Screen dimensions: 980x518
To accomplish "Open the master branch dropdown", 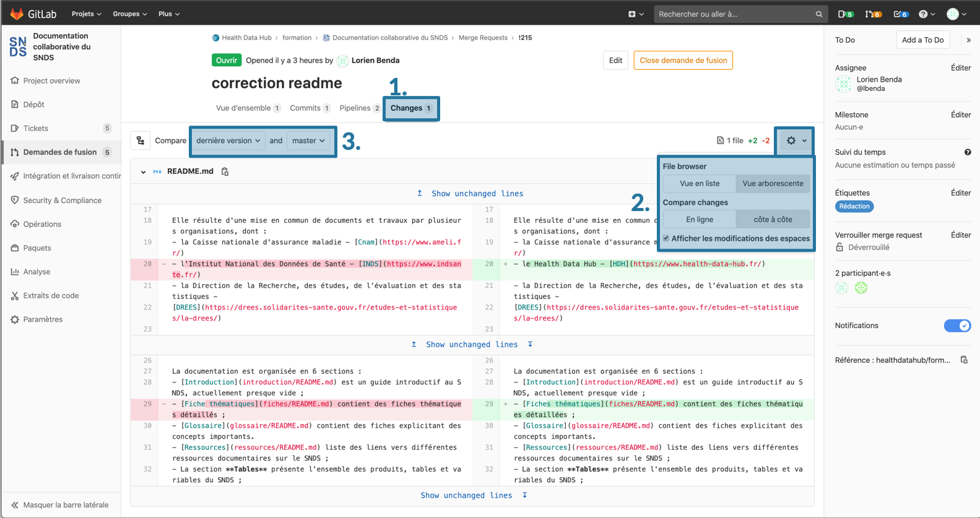I will (308, 140).
